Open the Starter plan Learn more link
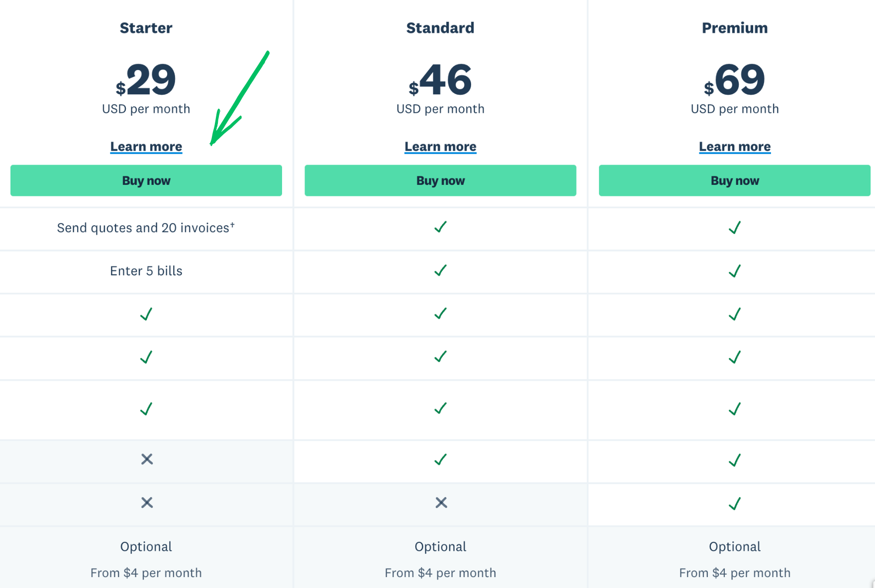875x588 pixels. coord(146,147)
